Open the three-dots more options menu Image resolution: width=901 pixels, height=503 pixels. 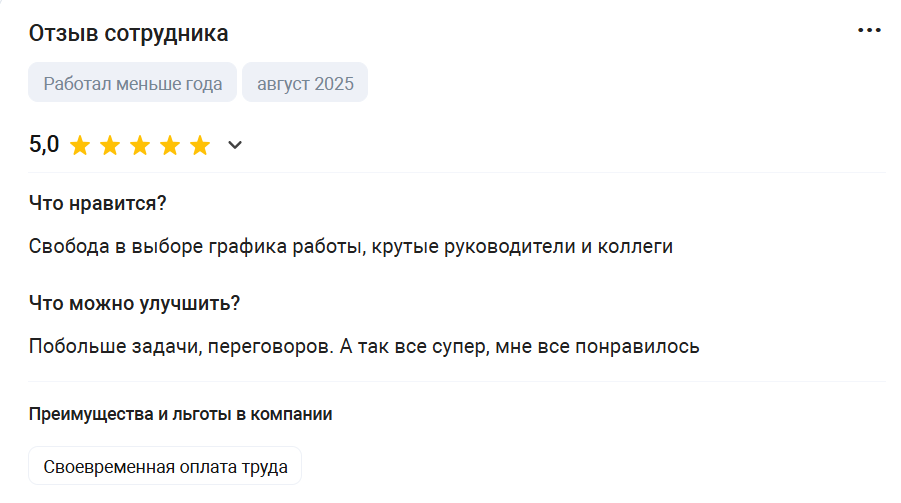tap(869, 31)
